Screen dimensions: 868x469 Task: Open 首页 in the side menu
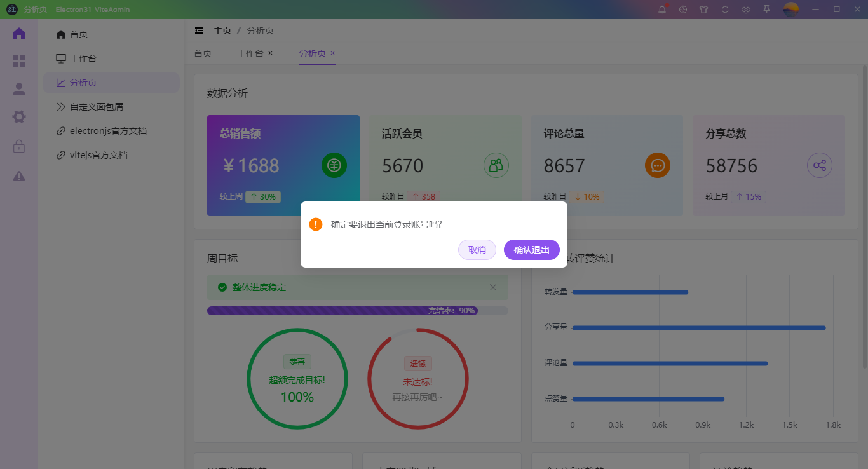coord(111,34)
